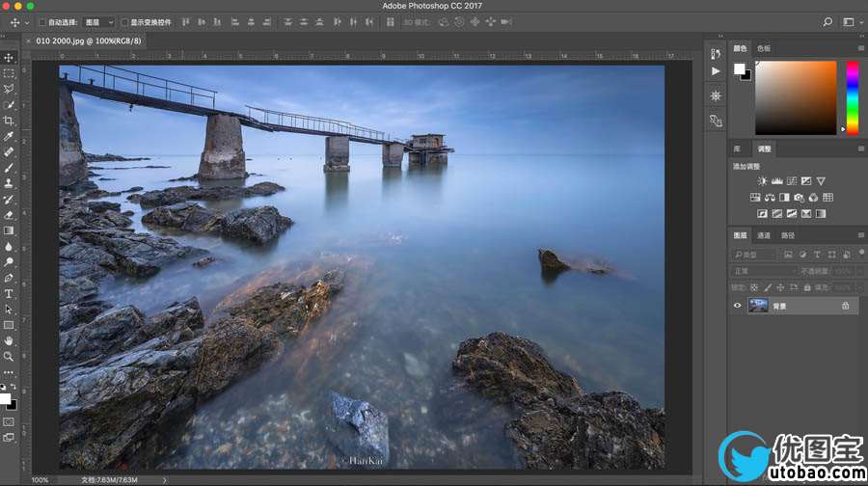Click the rainbow hue slider strip
Viewport: 868px width, 486px height.
coord(853,97)
